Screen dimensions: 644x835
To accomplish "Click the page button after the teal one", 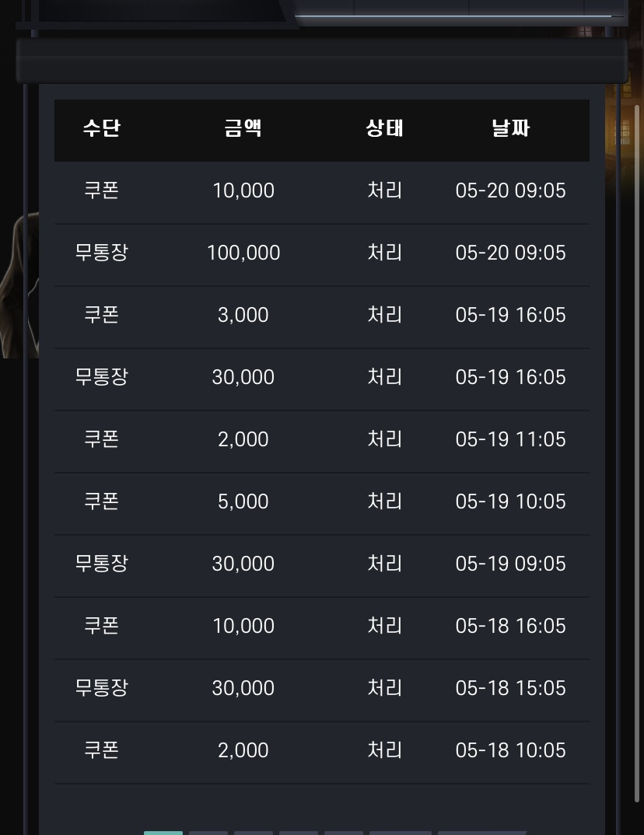I will [x=208, y=833].
